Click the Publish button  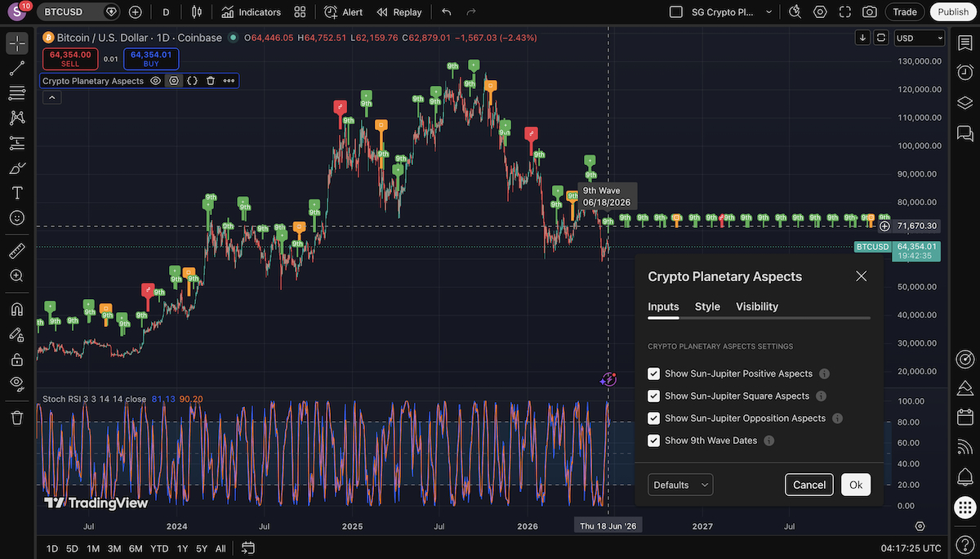click(953, 12)
